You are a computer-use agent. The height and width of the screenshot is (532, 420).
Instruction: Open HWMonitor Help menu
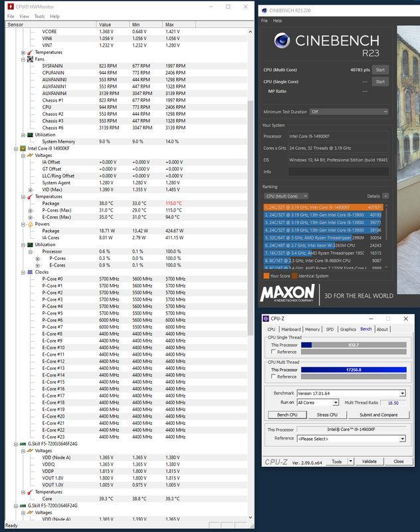(x=54, y=16)
